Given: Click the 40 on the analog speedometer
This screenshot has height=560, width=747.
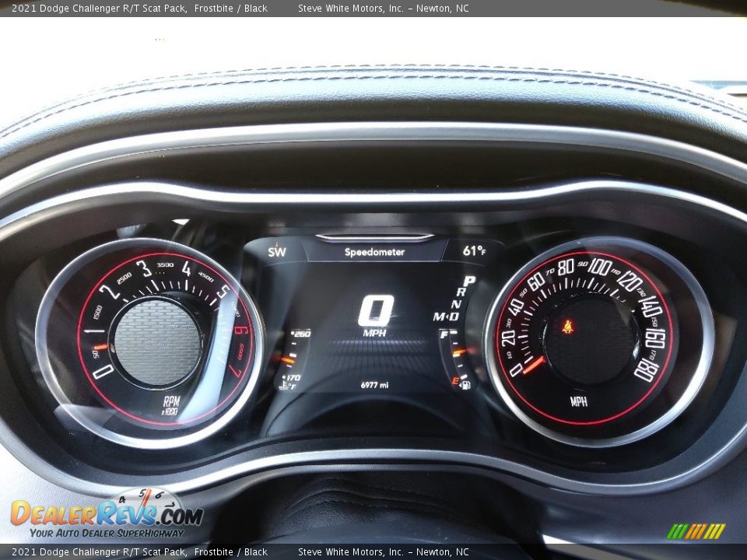Looking at the screenshot, I should click(516, 306).
